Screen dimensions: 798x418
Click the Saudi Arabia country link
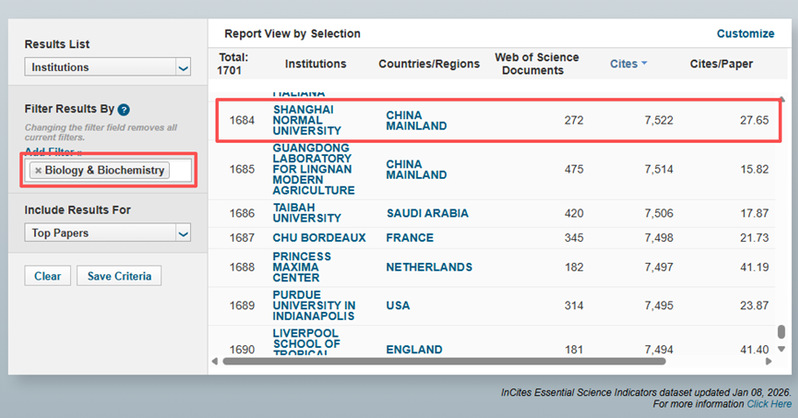click(x=427, y=213)
